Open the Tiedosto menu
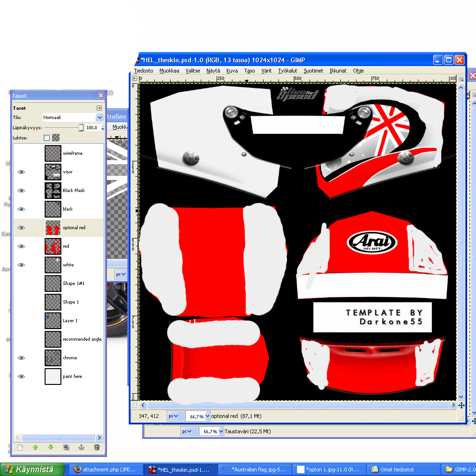 tap(144, 71)
